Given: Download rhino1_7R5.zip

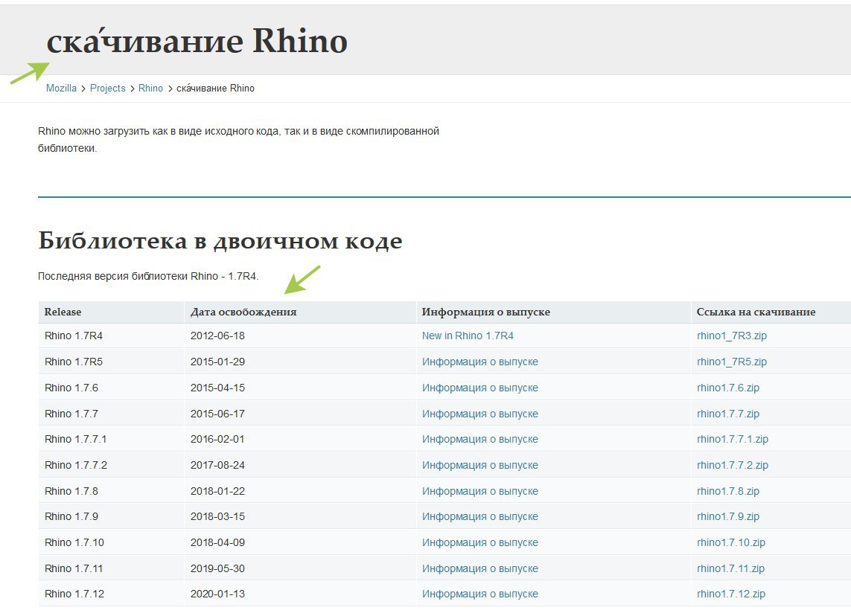Looking at the screenshot, I should pos(732,362).
